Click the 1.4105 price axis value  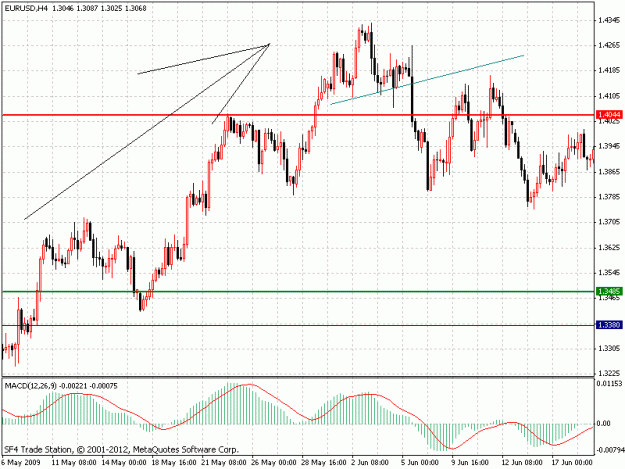(x=610, y=96)
